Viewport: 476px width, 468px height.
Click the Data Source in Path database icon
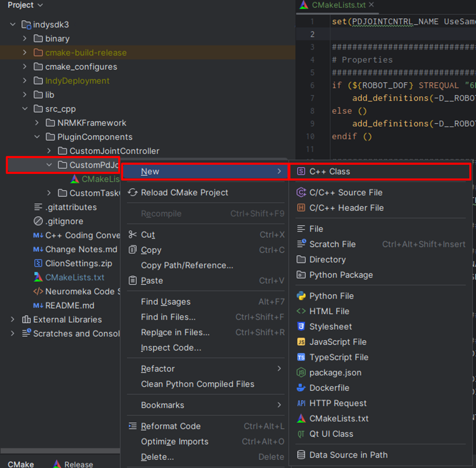coord(301,455)
